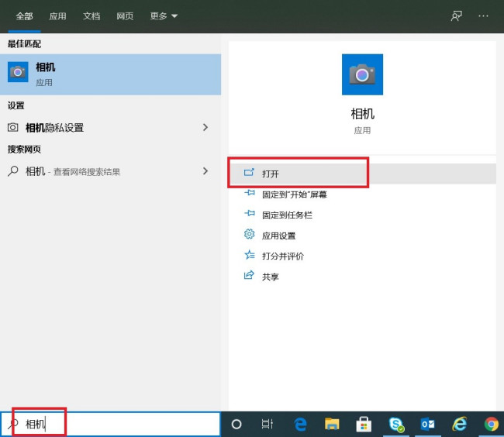Open Task View from the taskbar

coord(267,424)
